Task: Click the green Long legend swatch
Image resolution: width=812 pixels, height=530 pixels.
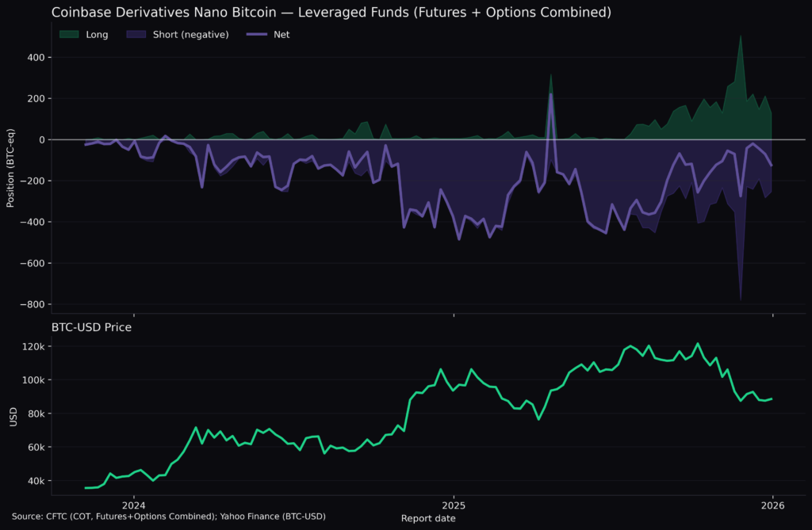Action: 70,35
